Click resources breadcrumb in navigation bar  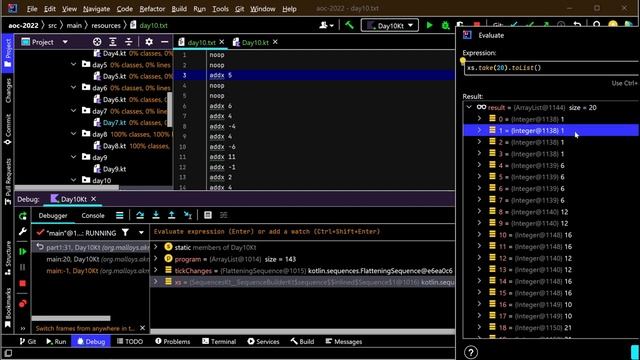pyautogui.click(x=106, y=25)
